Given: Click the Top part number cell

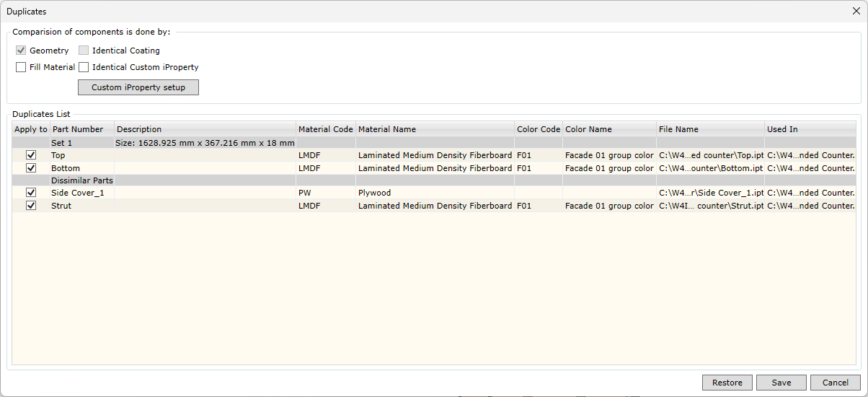Looking at the screenshot, I should click(82, 155).
